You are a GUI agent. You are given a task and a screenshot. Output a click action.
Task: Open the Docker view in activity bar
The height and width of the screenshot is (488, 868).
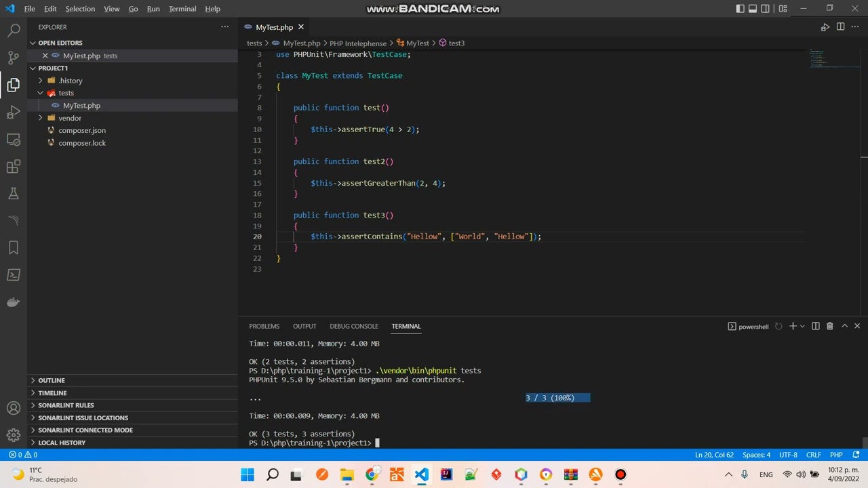tap(14, 302)
